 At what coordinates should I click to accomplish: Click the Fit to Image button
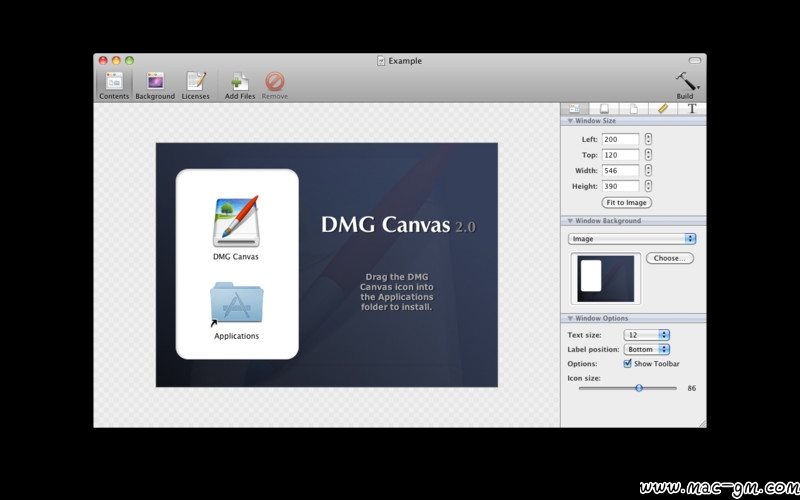click(x=627, y=203)
